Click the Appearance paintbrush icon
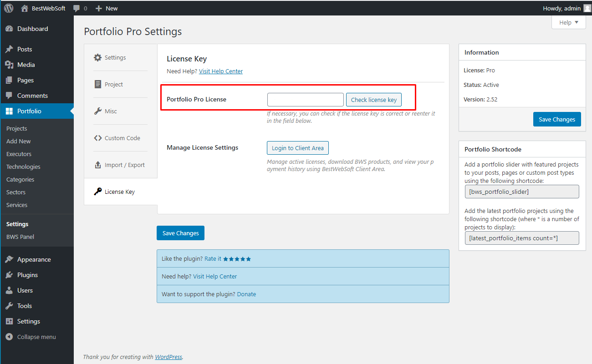The width and height of the screenshot is (592, 364). pyautogui.click(x=9, y=259)
